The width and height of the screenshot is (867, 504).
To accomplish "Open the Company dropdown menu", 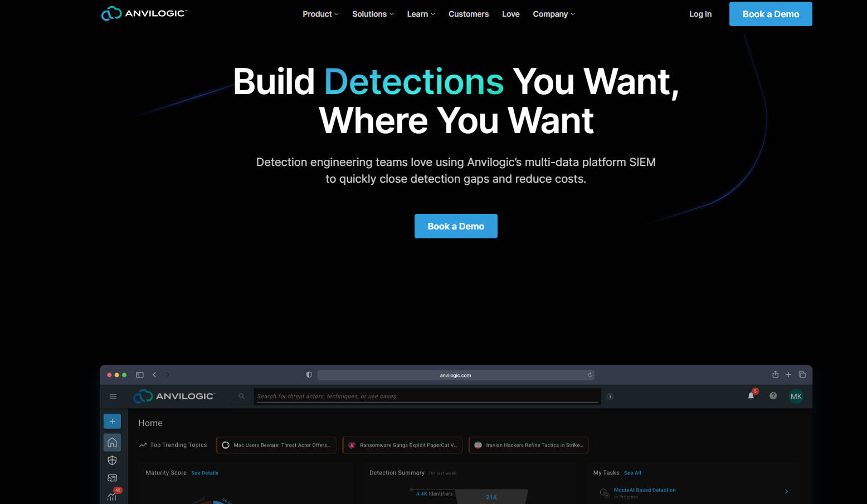I will click(553, 14).
